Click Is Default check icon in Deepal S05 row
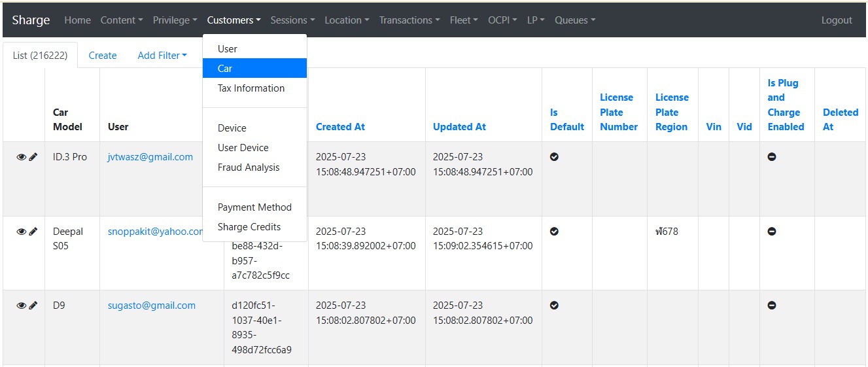The height and width of the screenshot is (367, 868). [554, 232]
